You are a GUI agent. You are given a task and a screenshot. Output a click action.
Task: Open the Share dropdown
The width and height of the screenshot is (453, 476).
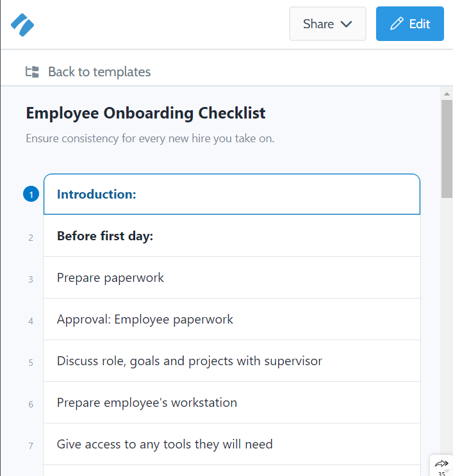(x=327, y=24)
